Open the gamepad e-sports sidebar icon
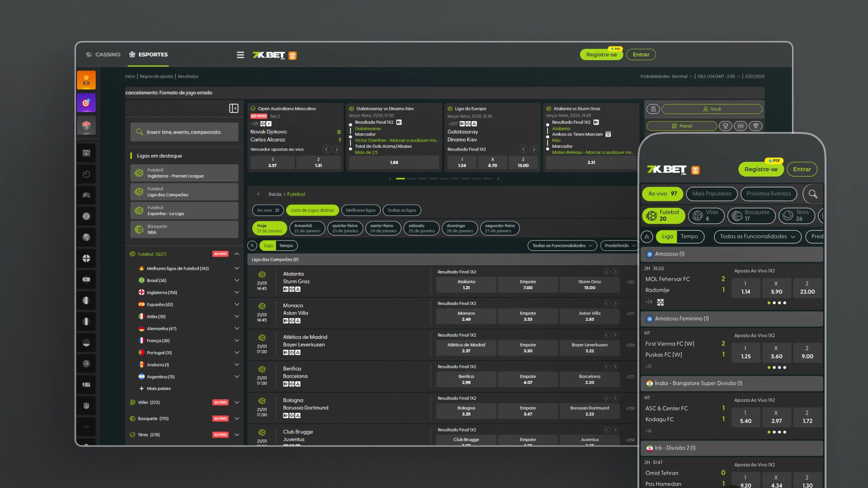This screenshot has width=868, height=488. point(86,195)
